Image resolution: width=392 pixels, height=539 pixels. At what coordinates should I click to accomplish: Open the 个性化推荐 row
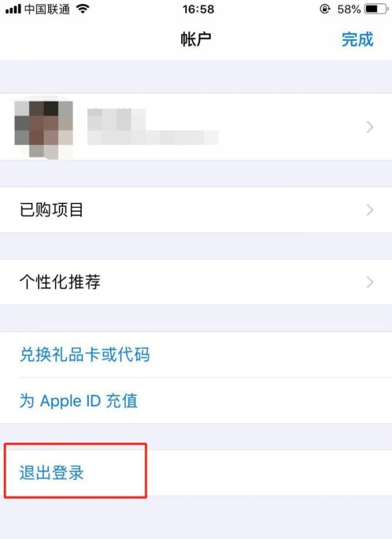196,282
